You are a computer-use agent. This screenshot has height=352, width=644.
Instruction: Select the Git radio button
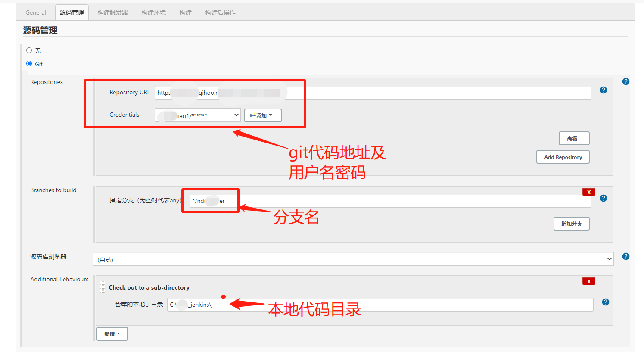point(30,64)
